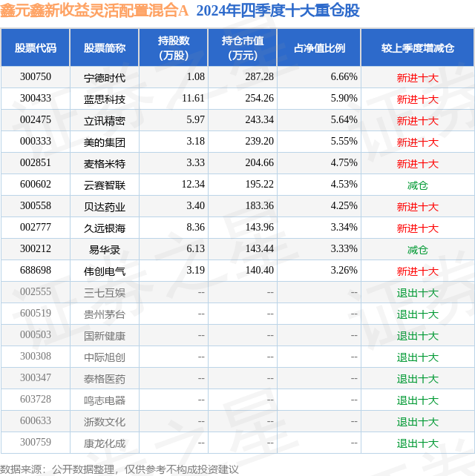Click share count 8.36
This screenshot has width=475, height=476.
pyautogui.click(x=195, y=228)
